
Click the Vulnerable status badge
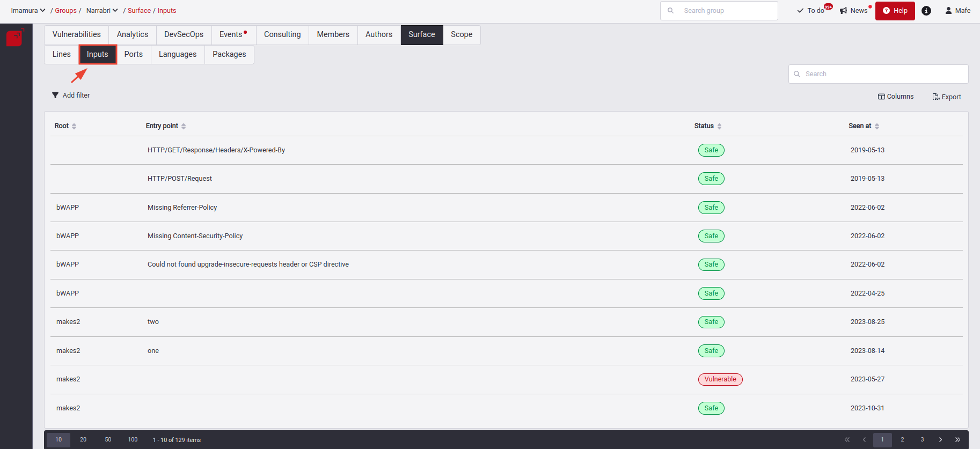pyautogui.click(x=720, y=379)
